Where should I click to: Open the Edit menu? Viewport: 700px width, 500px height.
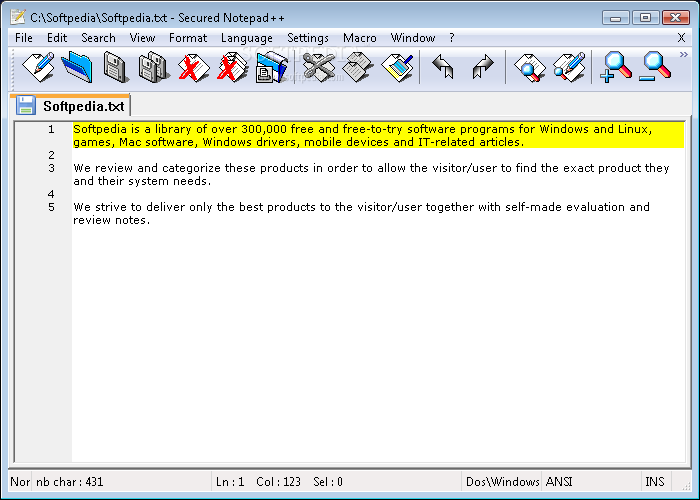[x=57, y=38]
